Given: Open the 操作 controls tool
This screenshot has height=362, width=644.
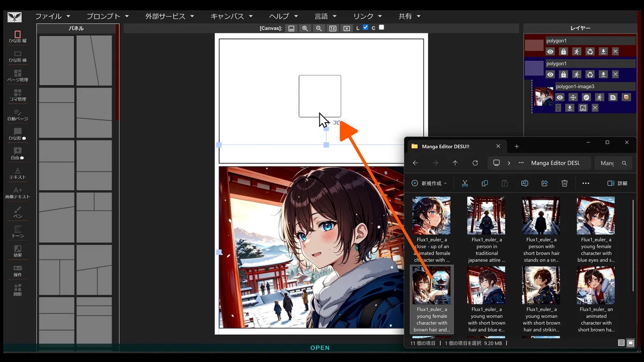Looking at the screenshot, I should 18,271.
